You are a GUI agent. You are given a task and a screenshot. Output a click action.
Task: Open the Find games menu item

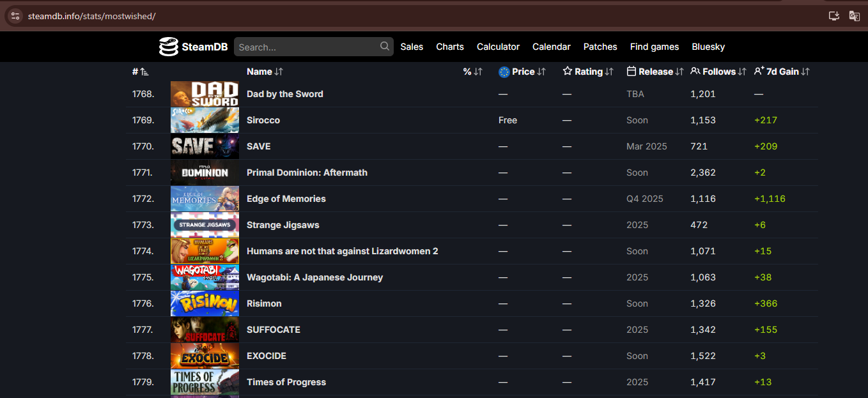[655, 47]
